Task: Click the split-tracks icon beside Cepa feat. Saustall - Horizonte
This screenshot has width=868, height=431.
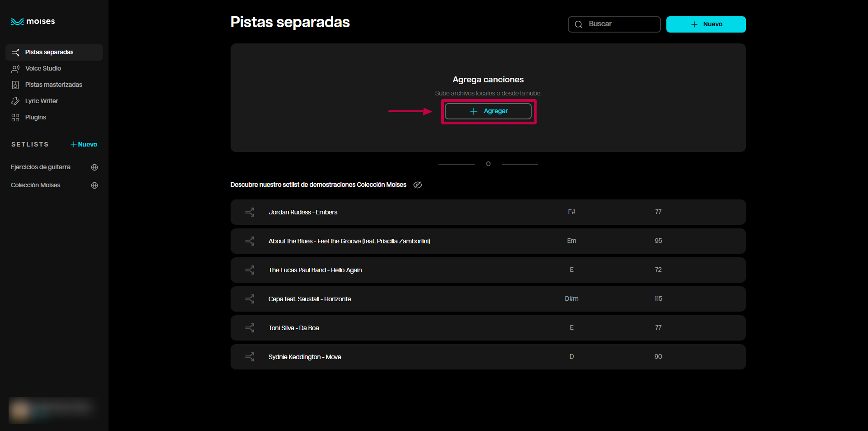Action: pos(250,299)
